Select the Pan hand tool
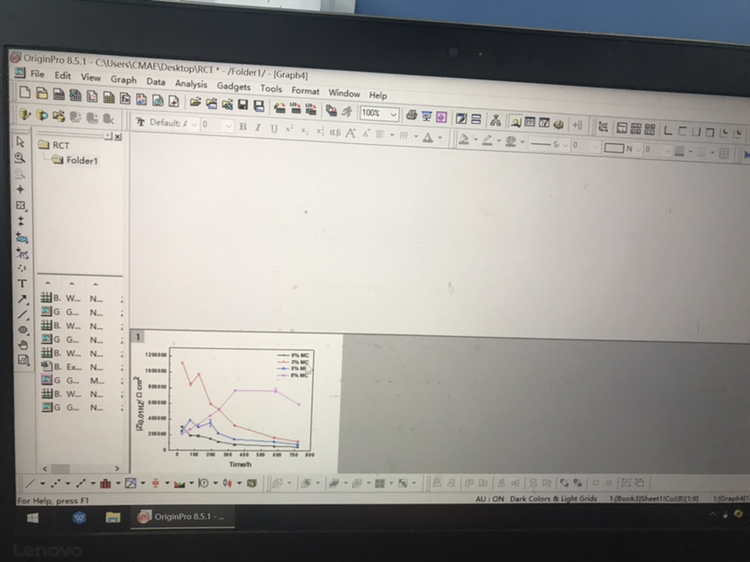 point(23,345)
